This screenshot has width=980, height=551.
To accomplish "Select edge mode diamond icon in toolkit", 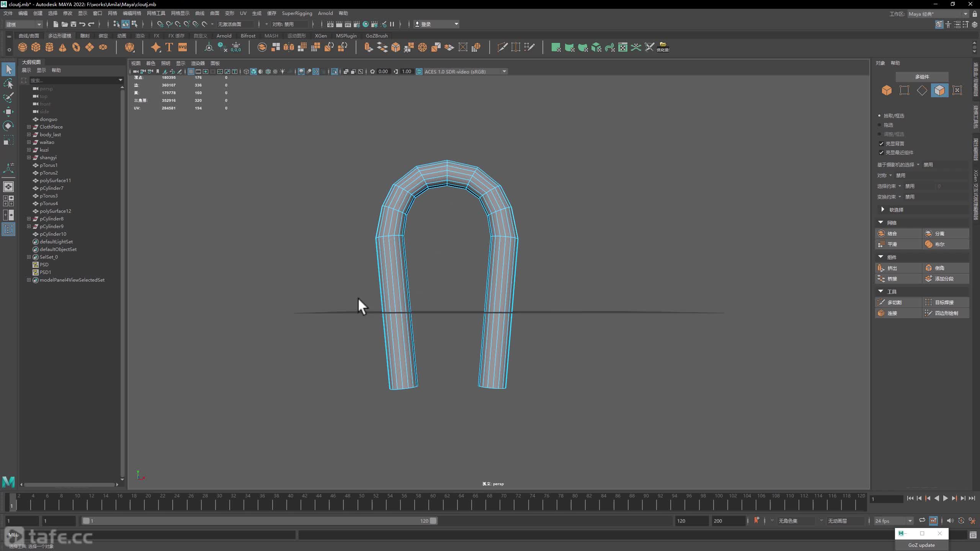I will pos(922,90).
